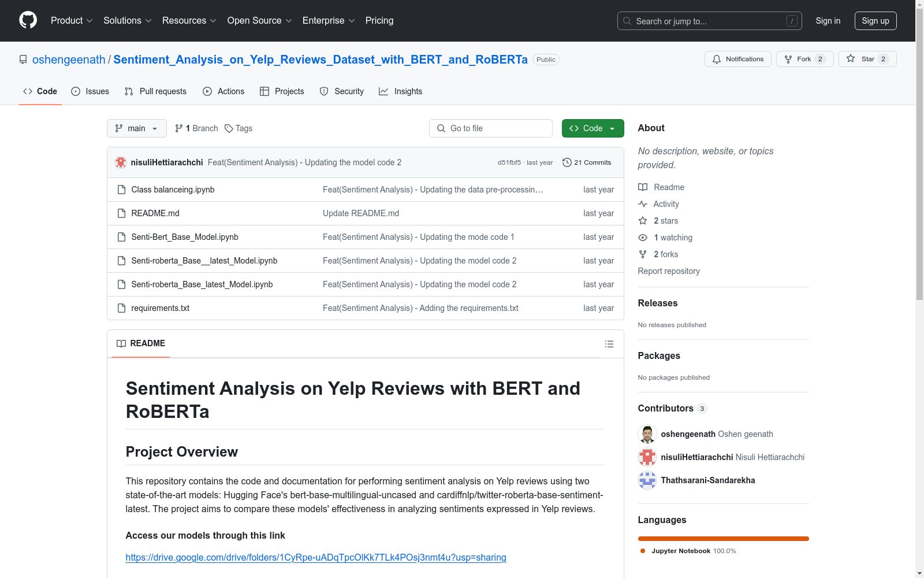Click the README.md file icon

tap(121, 213)
